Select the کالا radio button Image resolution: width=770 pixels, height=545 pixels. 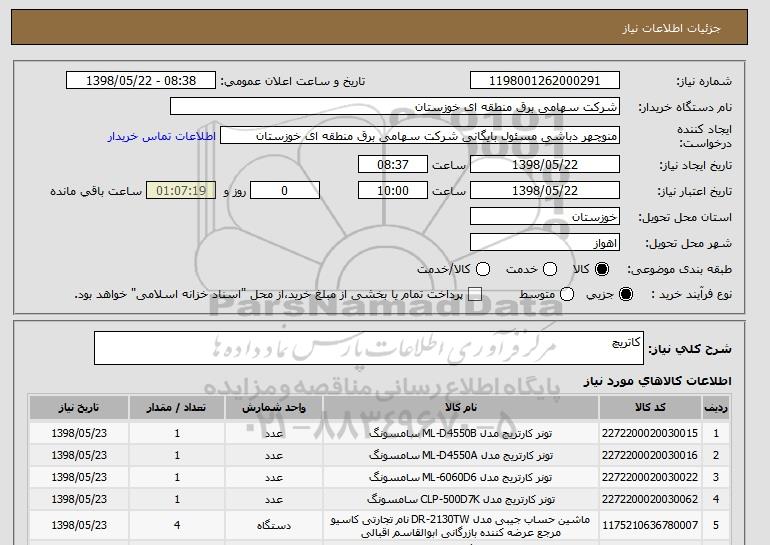coord(601,269)
